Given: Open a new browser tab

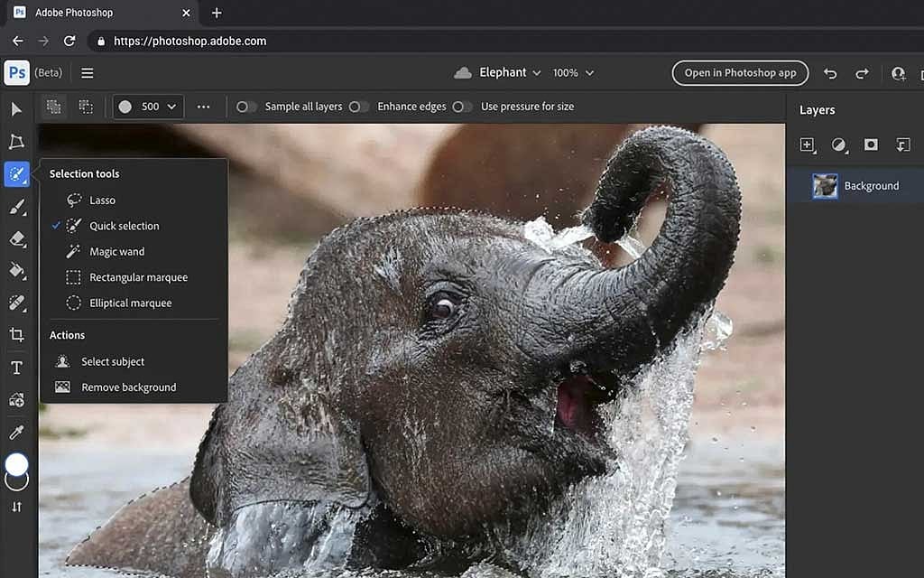Looking at the screenshot, I should point(217,13).
